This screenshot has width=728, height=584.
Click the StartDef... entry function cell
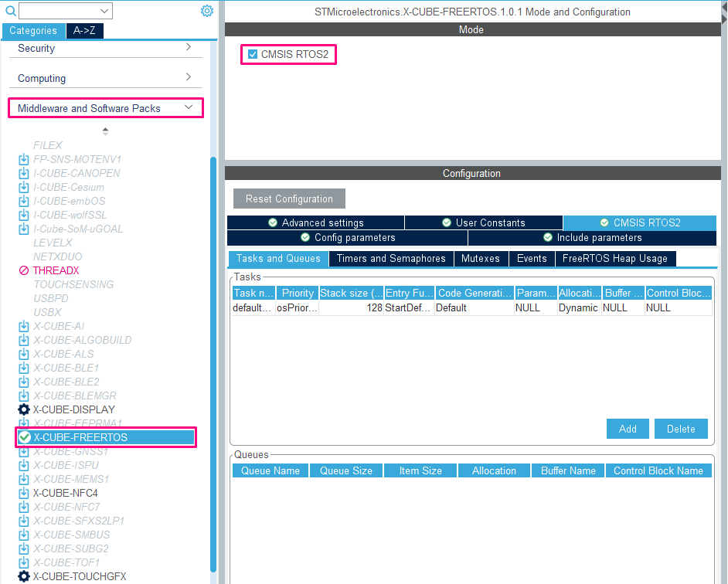click(409, 307)
